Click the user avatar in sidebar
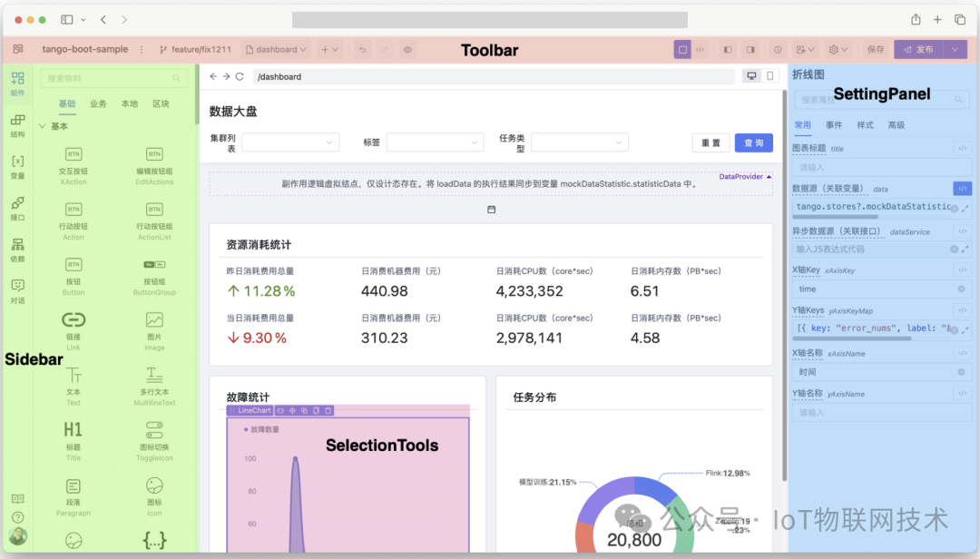 (18, 536)
